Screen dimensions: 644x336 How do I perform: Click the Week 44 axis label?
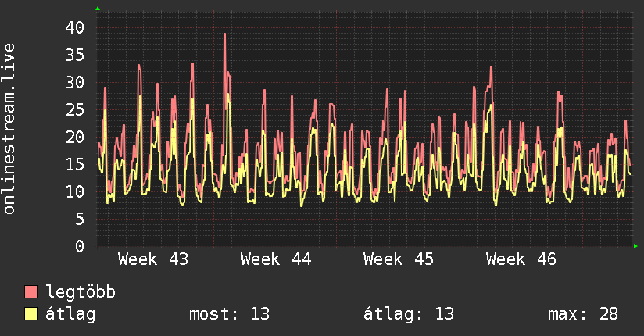pos(276,259)
